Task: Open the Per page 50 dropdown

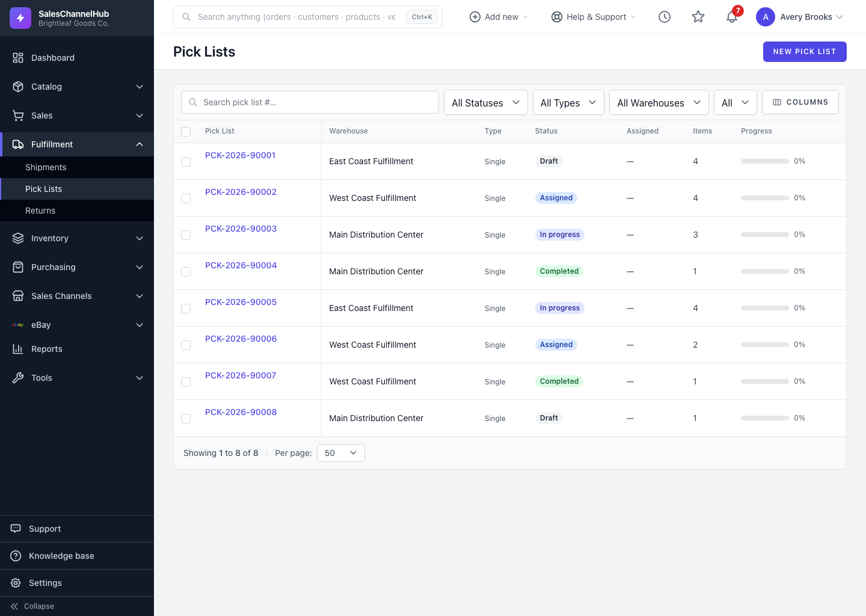Action: [x=341, y=453]
